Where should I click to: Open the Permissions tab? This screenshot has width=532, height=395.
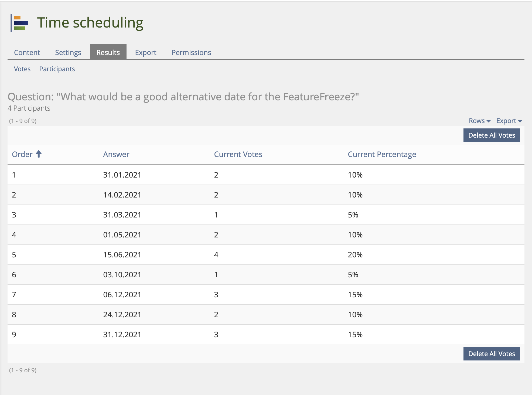[191, 52]
